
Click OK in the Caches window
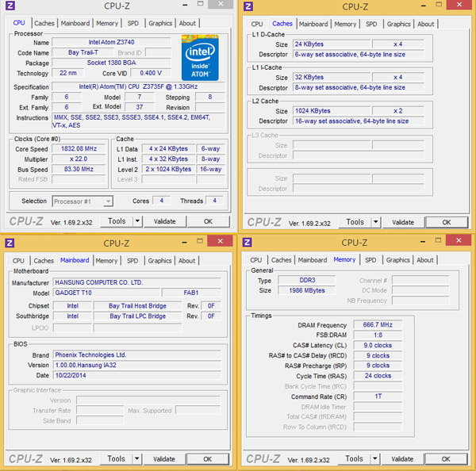[x=447, y=222]
